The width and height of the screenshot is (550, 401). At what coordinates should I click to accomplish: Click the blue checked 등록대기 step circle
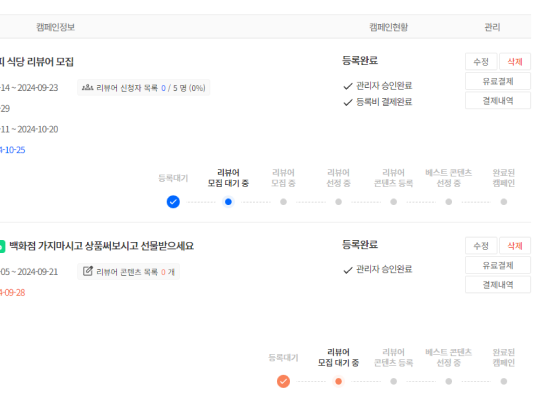[x=173, y=202]
